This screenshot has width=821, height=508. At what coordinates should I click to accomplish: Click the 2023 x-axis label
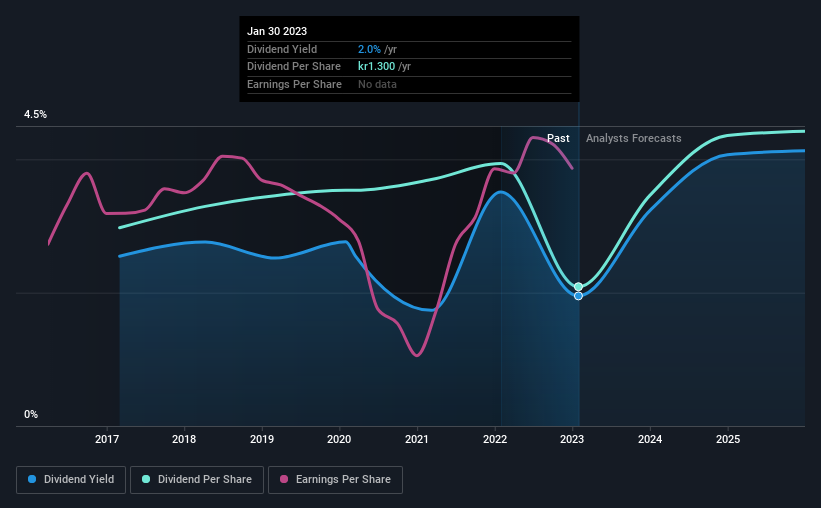(x=572, y=439)
